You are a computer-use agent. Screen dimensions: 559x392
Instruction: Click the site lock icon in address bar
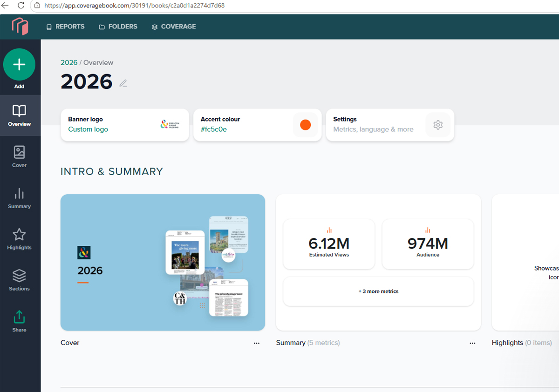(x=37, y=6)
